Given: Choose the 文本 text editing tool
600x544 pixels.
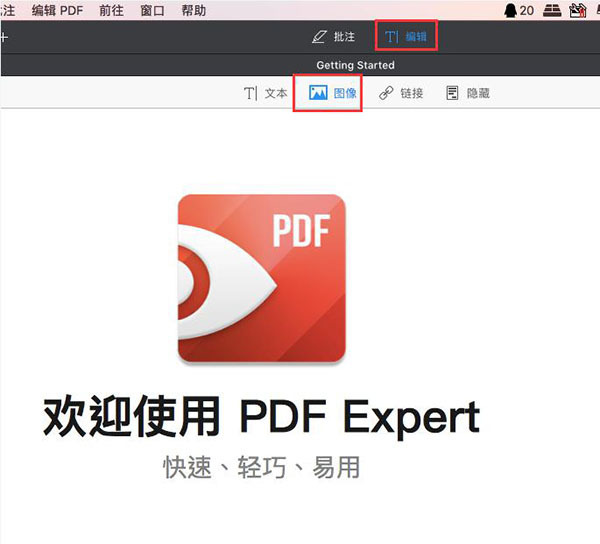Looking at the screenshot, I should (266, 93).
